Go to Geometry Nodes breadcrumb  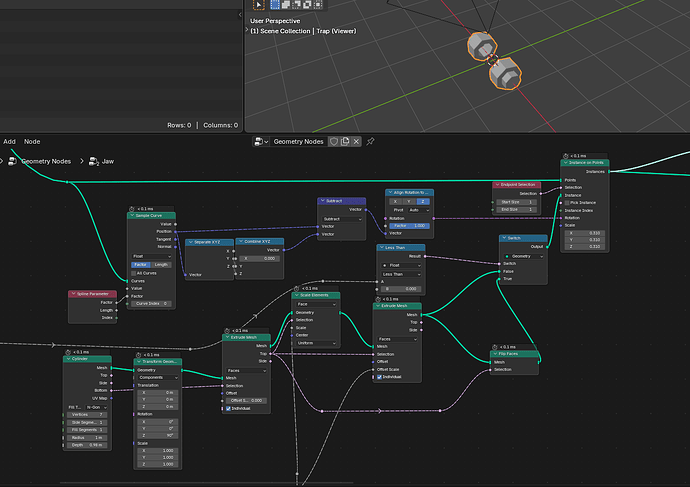[x=46, y=161]
